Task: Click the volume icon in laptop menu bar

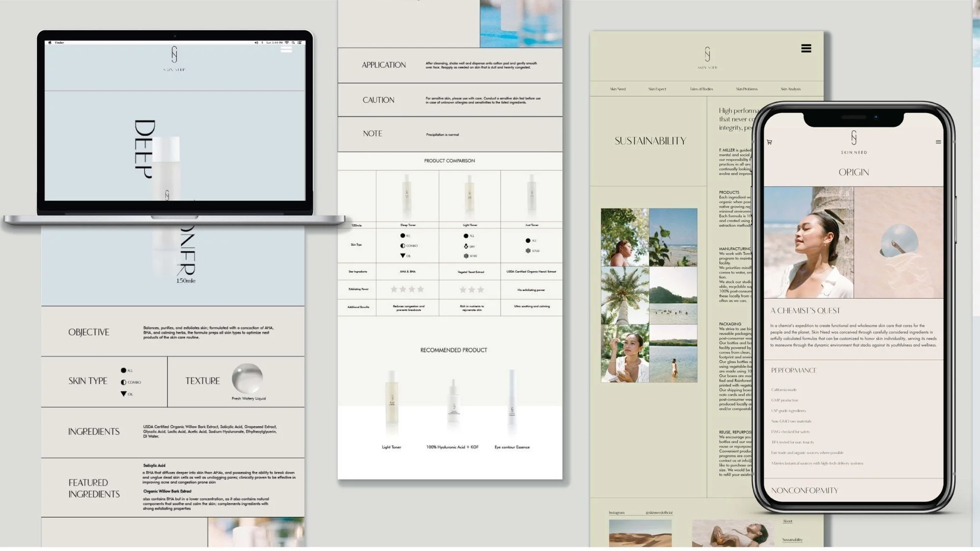Action: [x=256, y=43]
